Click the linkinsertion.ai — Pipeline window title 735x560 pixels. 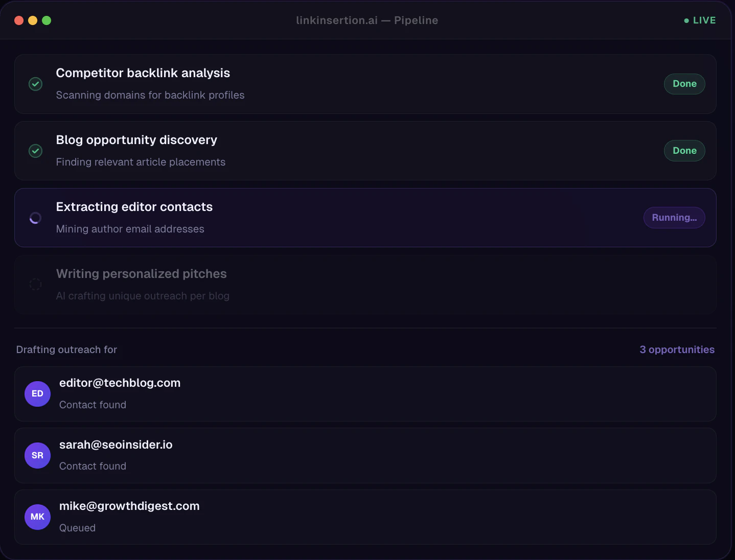tap(367, 20)
